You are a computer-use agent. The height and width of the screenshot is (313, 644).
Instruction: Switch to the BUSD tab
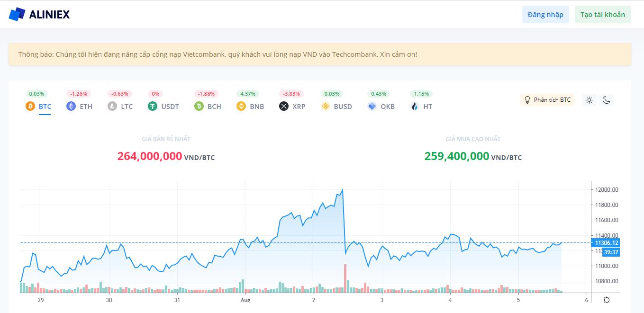coord(336,107)
